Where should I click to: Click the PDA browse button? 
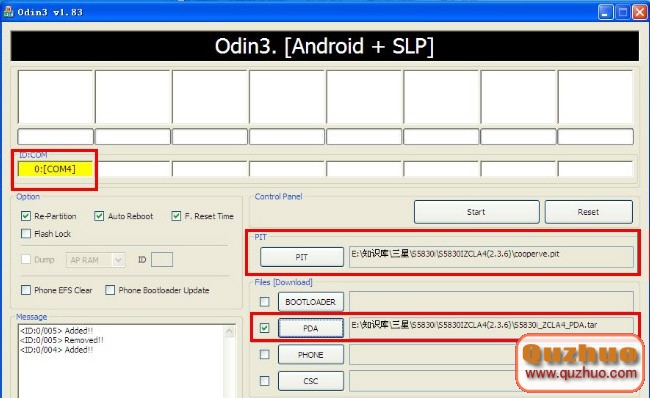[x=310, y=328]
